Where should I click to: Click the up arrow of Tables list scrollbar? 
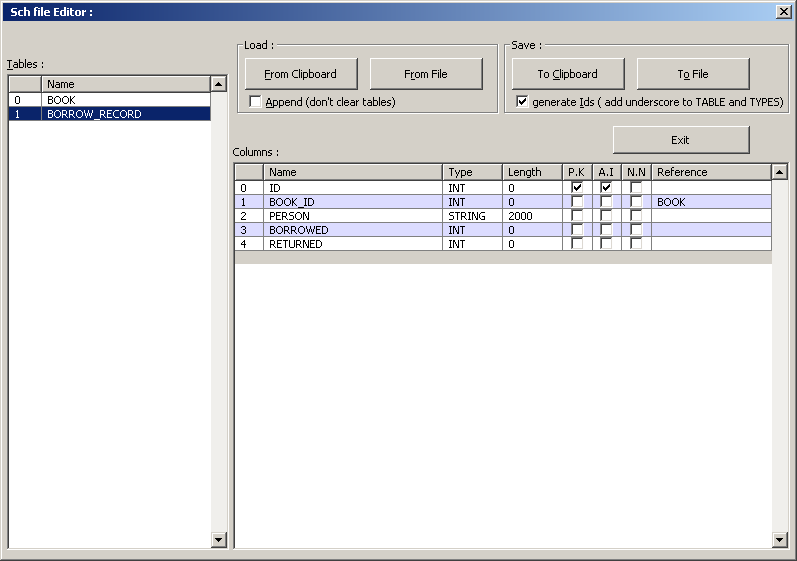click(219, 84)
